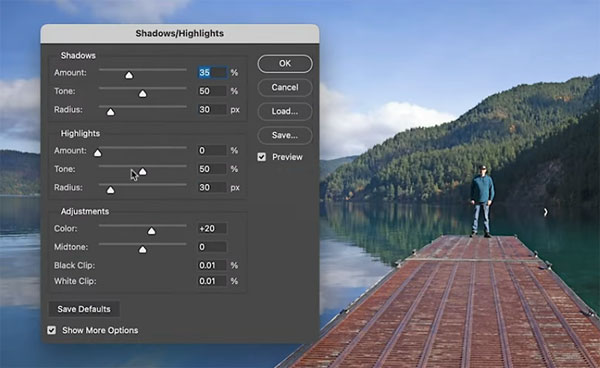Image resolution: width=600 pixels, height=368 pixels.
Task: Open the Load... settings button
Action: [x=285, y=111]
